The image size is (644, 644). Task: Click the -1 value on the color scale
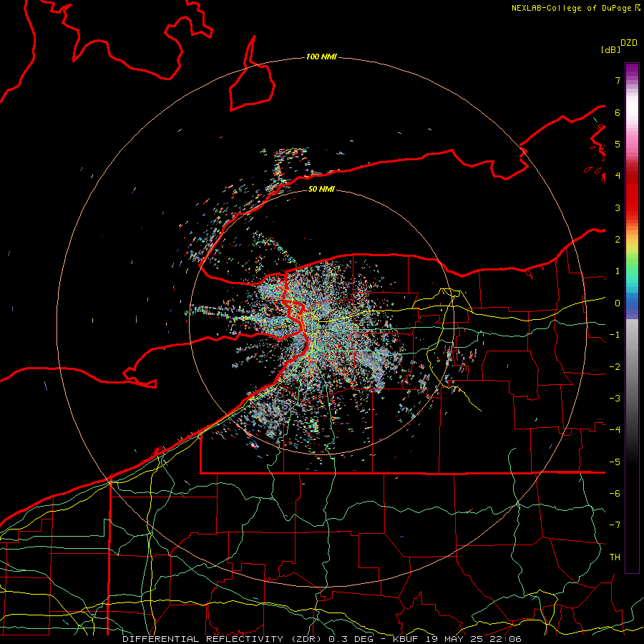615,335
